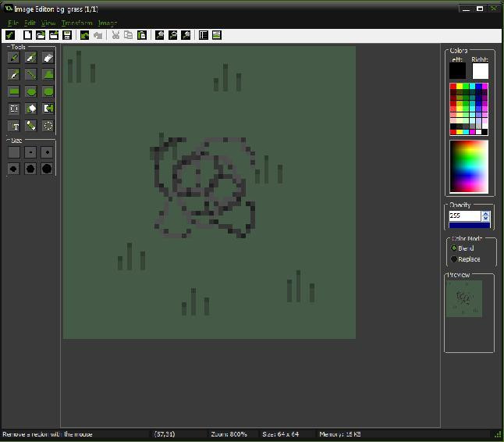
Task: Select the pencil draw tool
Action: point(14,58)
